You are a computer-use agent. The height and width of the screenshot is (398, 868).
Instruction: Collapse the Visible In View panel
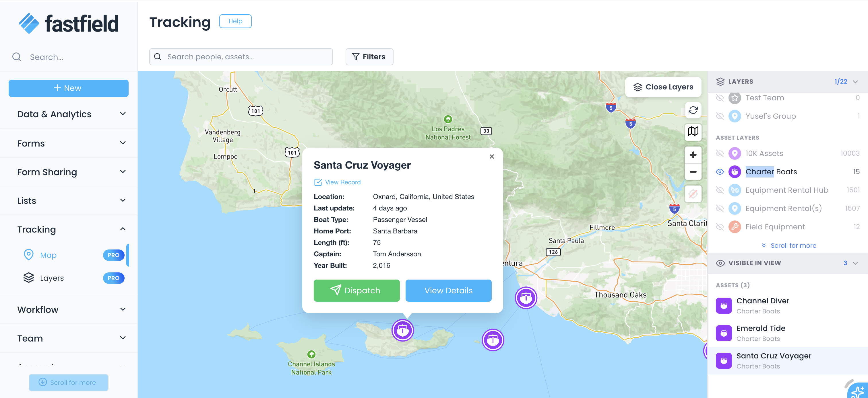[855, 263]
